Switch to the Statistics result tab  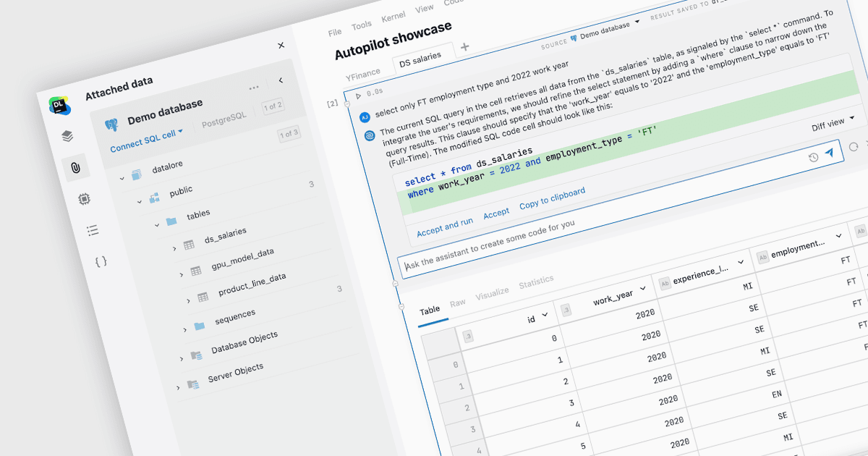click(536, 282)
